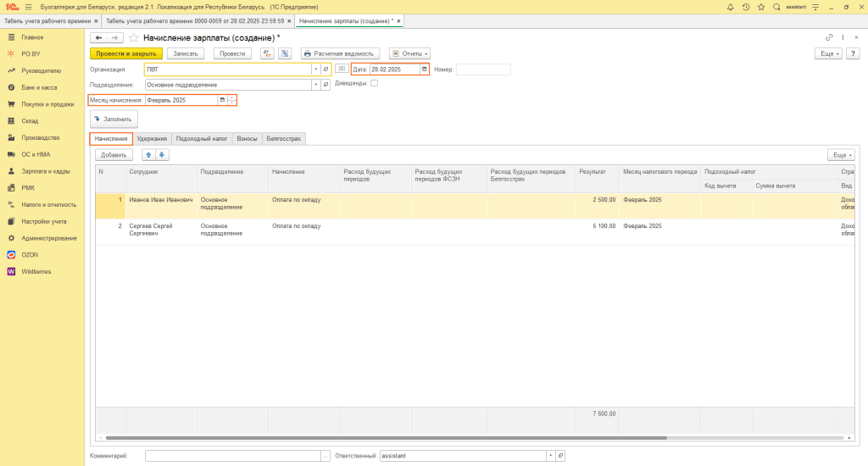The image size is (868, 466).
Task: Open Банк и касса section
Action: pyautogui.click(x=39, y=87)
